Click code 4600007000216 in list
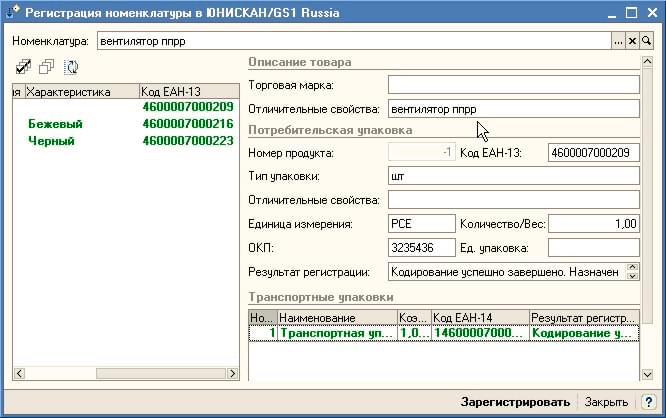This screenshot has width=666, height=418. point(188,124)
